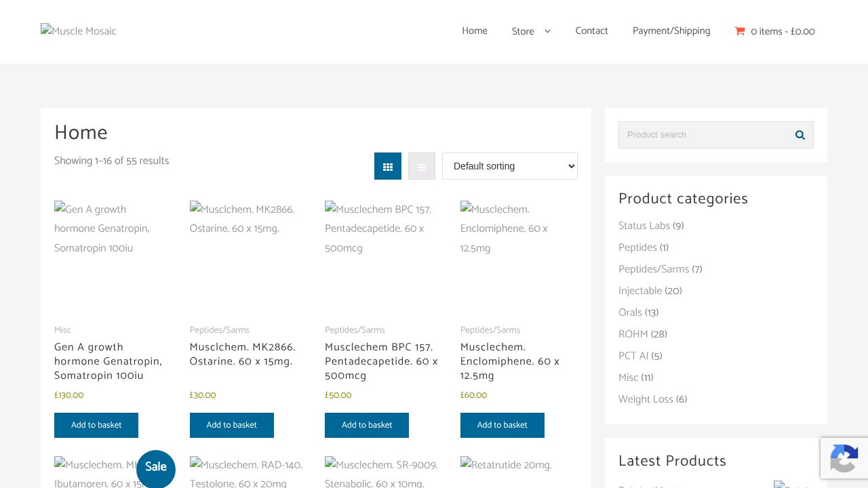Click the £50.00 price
The height and width of the screenshot is (488, 868).
338,395
